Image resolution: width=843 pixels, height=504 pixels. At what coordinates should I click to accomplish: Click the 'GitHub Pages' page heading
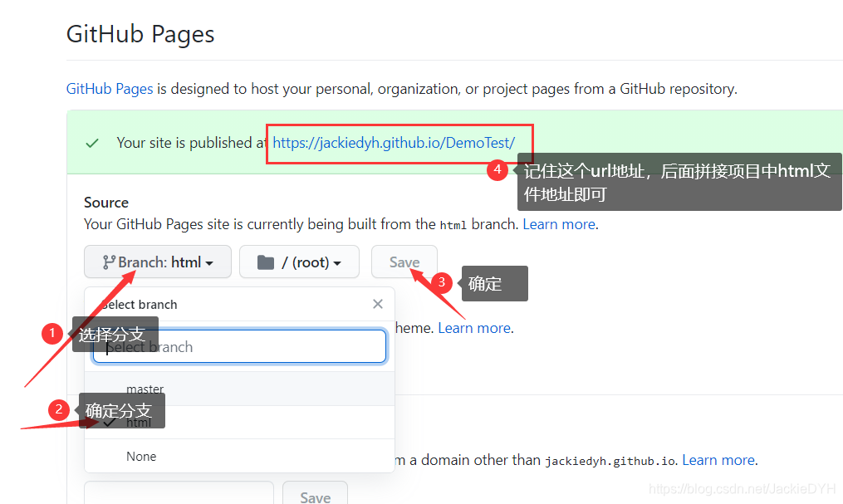[140, 34]
